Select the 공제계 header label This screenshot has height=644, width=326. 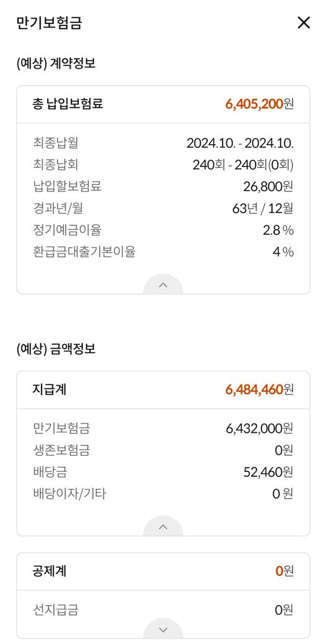tap(50, 571)
